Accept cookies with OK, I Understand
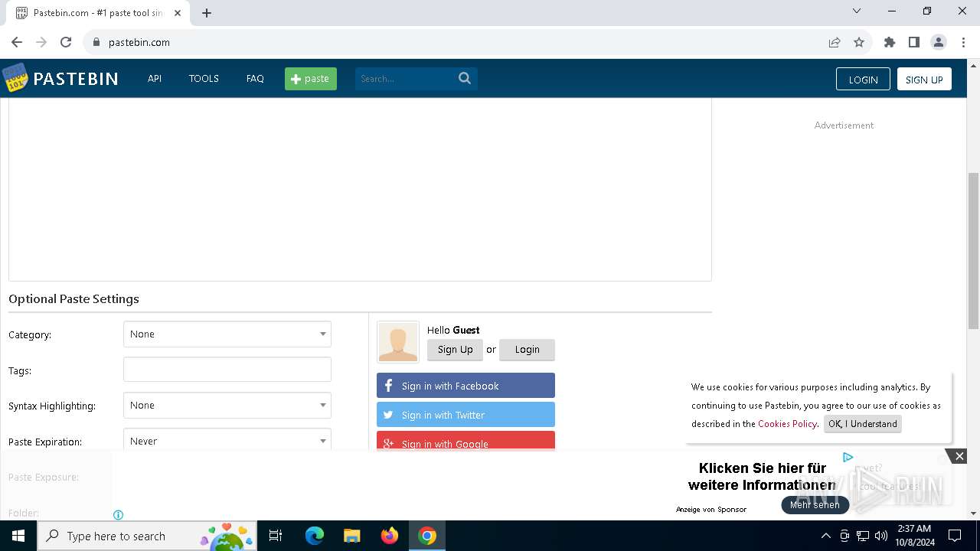Screen dimensions: 980x551 862,424
